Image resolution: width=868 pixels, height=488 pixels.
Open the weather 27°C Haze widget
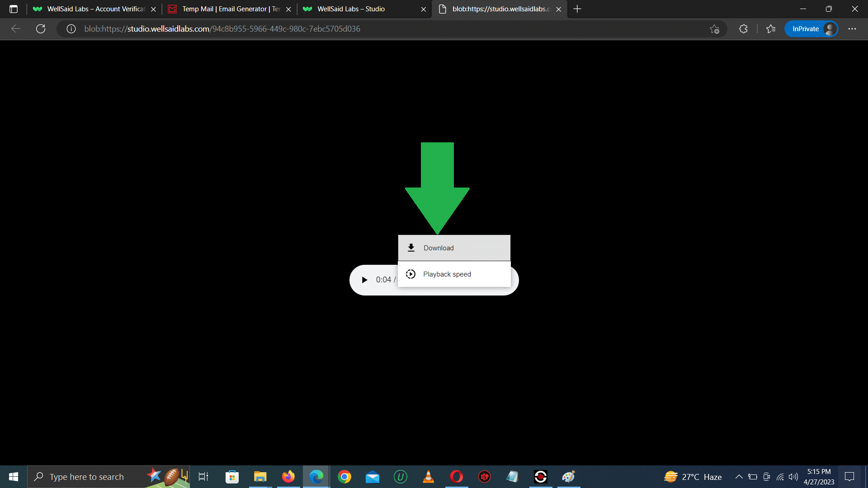pyautogui.click(x=693, y=477)
